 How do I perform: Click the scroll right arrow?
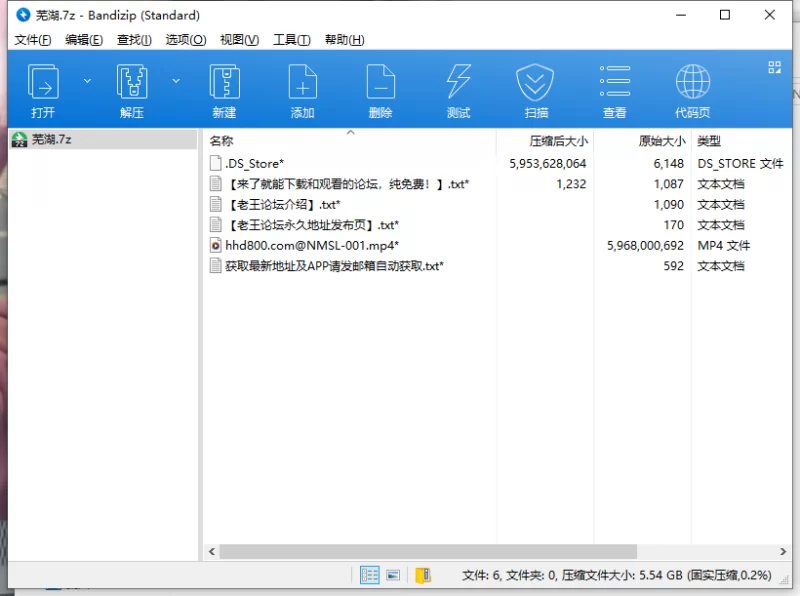pyautogui.click(x=783, y=552)
